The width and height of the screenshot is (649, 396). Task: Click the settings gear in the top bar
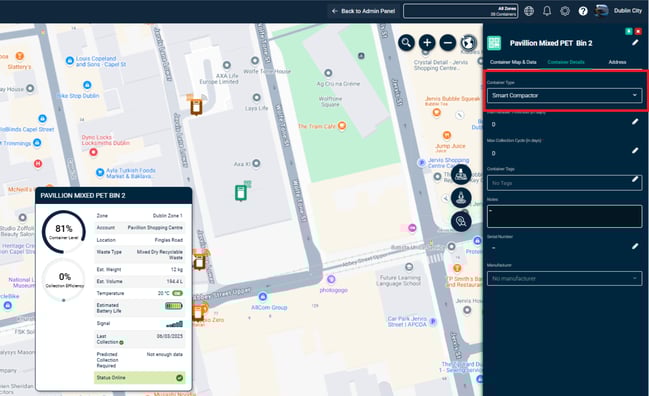(565, 11)
